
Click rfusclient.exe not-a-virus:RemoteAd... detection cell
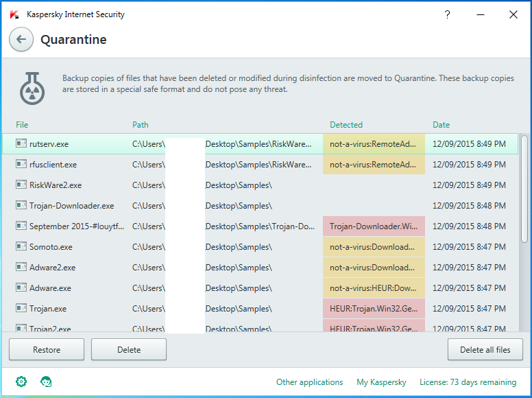[374, 165]
